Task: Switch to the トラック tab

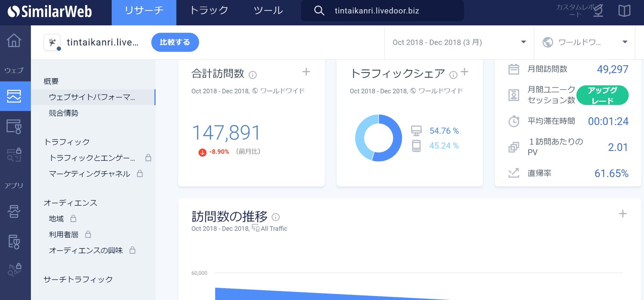Action: coord(209,11)
